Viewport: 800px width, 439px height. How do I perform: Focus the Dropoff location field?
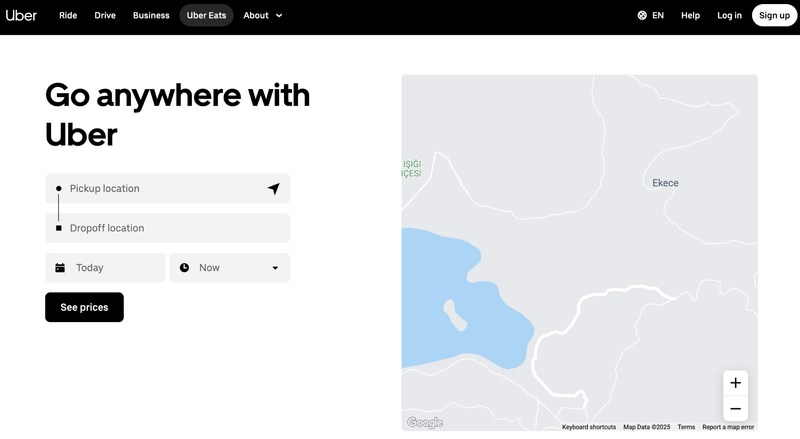(167, 228)
